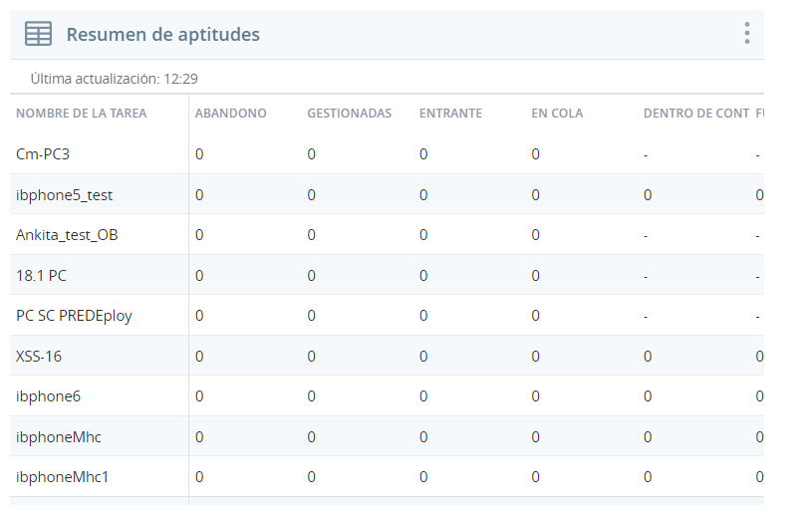Click the ibphone6 task name
The image size is (812, 517).
tap(48, 396)
